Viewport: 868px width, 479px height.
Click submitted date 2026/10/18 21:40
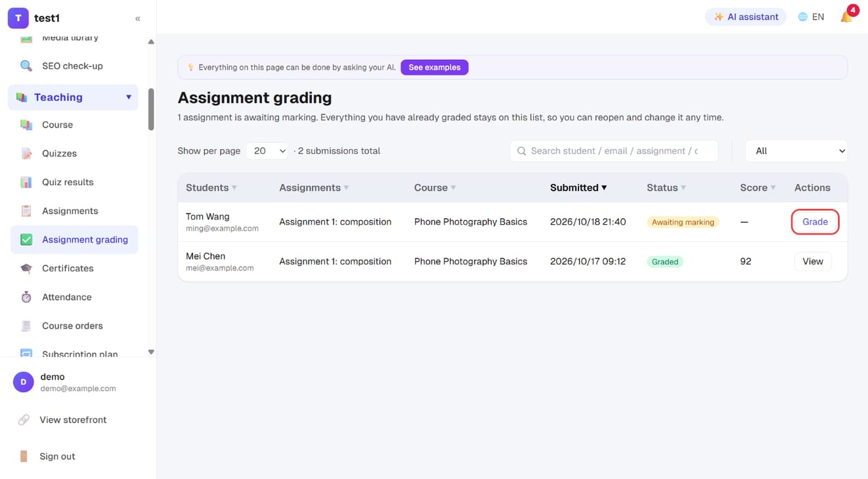pyautogui.click(x=588, y=222)
